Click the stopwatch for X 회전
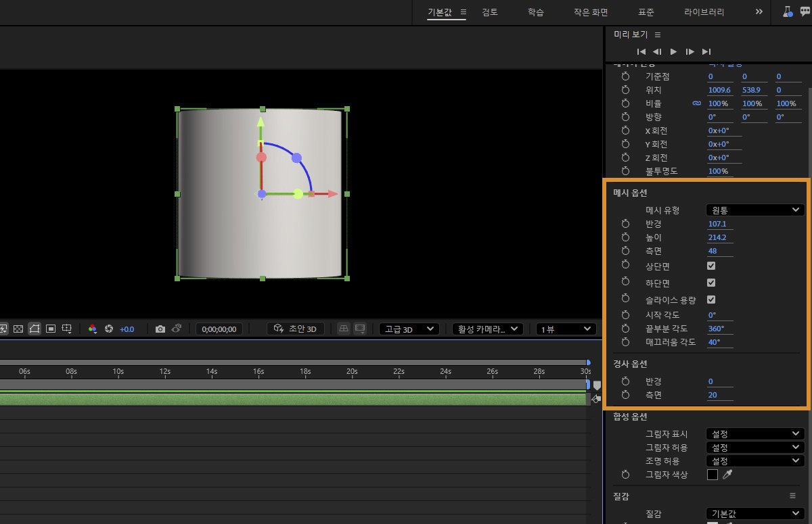This screenshot has width=812, height=524. 625,130
